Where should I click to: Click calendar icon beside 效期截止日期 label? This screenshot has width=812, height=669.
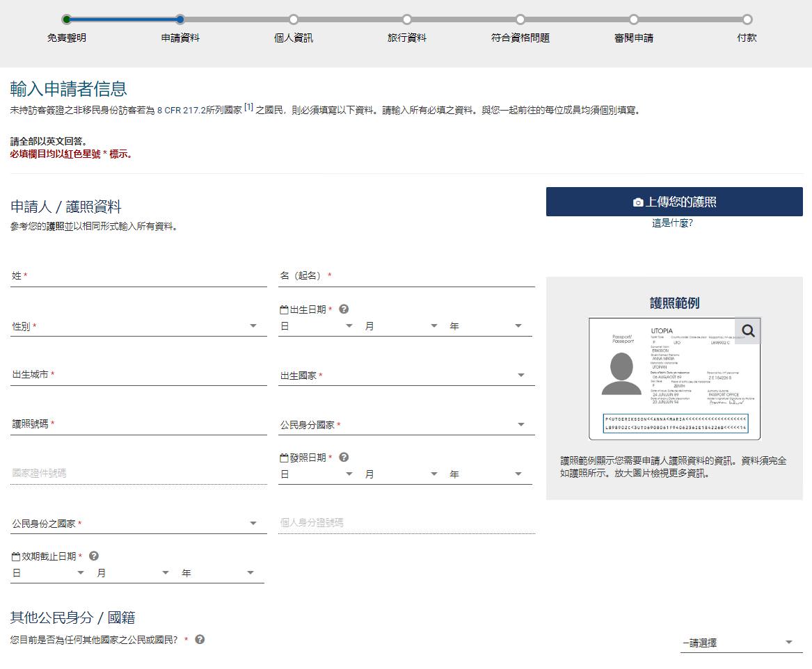16,557
